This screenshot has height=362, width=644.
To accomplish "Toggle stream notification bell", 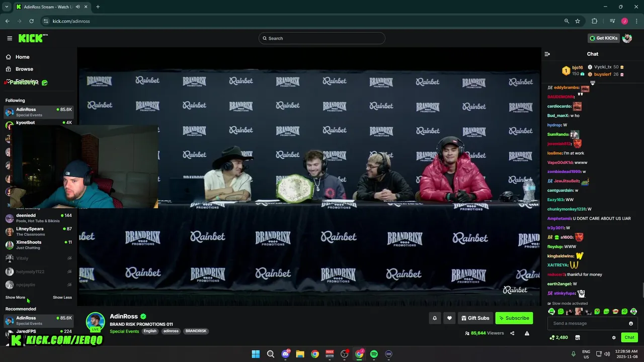I will click(435, 318).
